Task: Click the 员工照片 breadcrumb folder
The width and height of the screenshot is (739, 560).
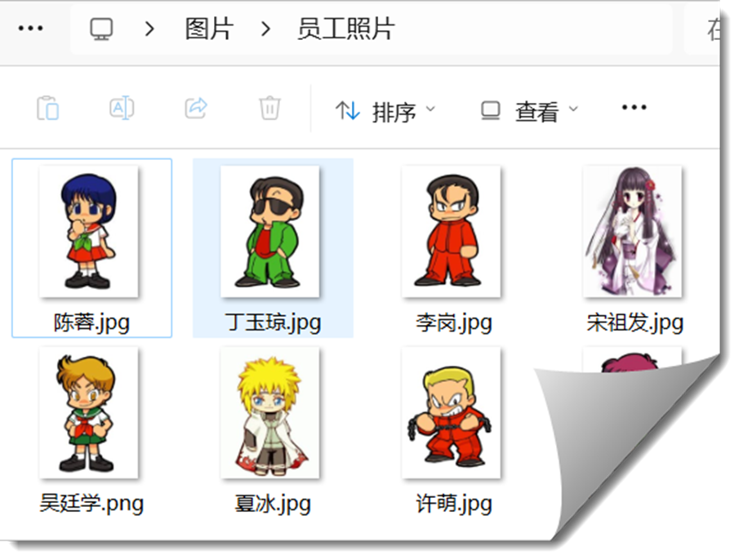Action: 346,29
